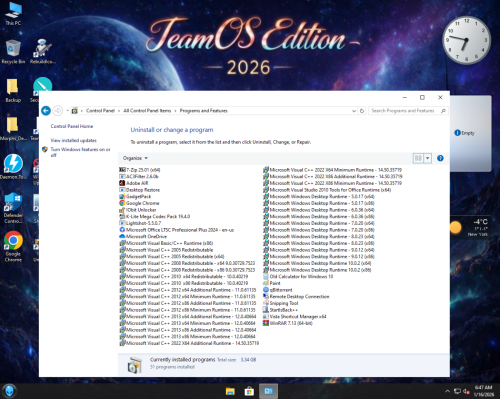Select K-Lite Mega Codec Pack entry
Viewport: 500px width, 399px height.
155,217
